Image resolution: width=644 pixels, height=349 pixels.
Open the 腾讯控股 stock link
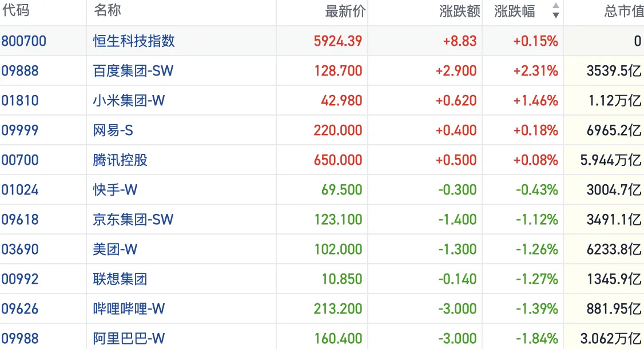click(x=120, y=160)
